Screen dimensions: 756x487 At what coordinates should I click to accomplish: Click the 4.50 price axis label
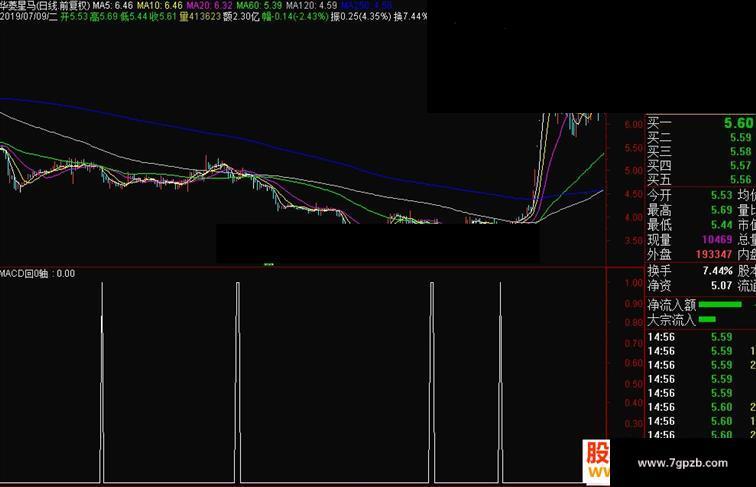(x=634, y=194)
